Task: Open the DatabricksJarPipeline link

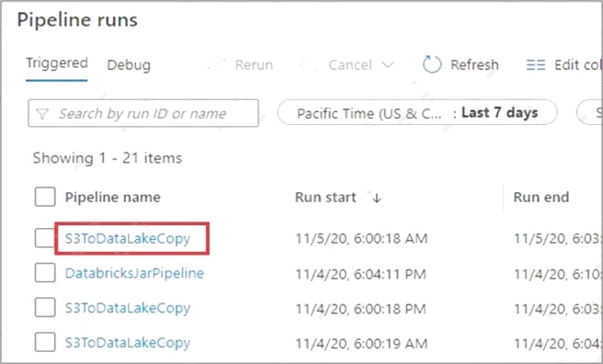Action: pos(134,273)
